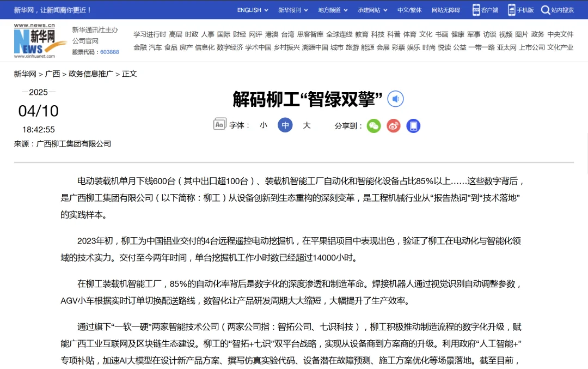The width and height of the screenshot is (588, 369).
Task: Open the 信息化 channel
Action: (x=205, y=47)
